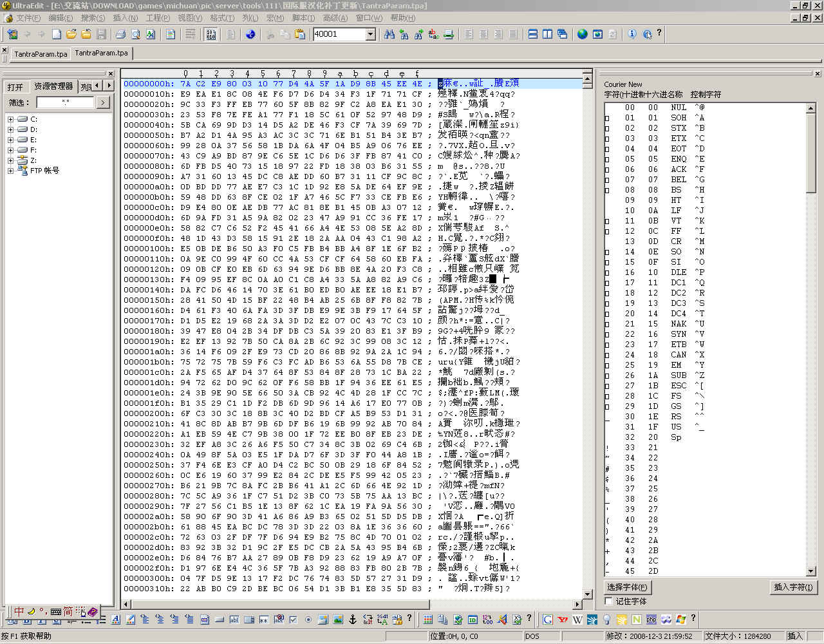This screenshot has width=824, height=644.
Task: Expand the C: drive tree node
Action: pos(10,119)
